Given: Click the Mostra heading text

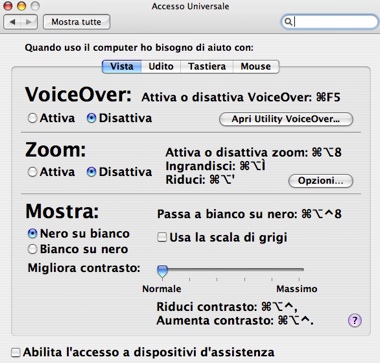Looking at the screenshot, I should 62,211.
